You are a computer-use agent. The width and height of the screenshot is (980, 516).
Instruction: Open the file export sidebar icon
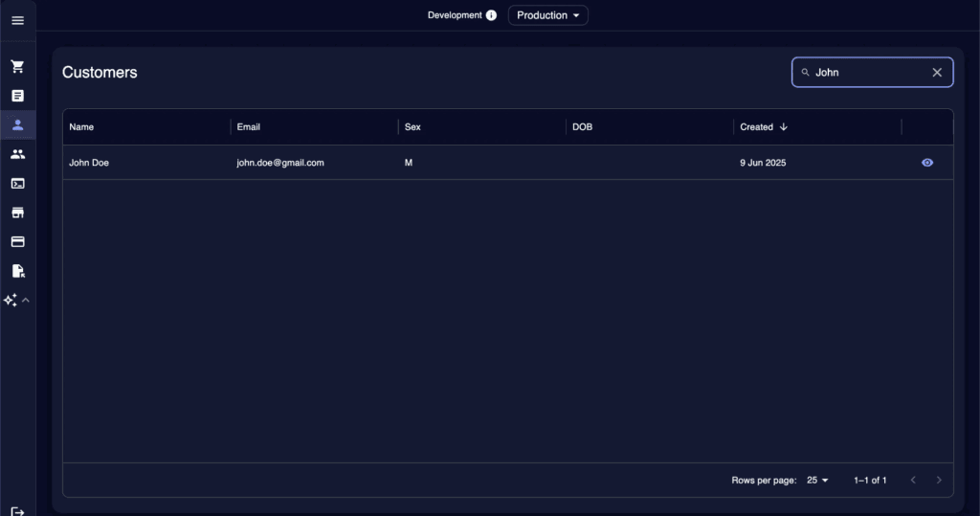coord(17,271)
